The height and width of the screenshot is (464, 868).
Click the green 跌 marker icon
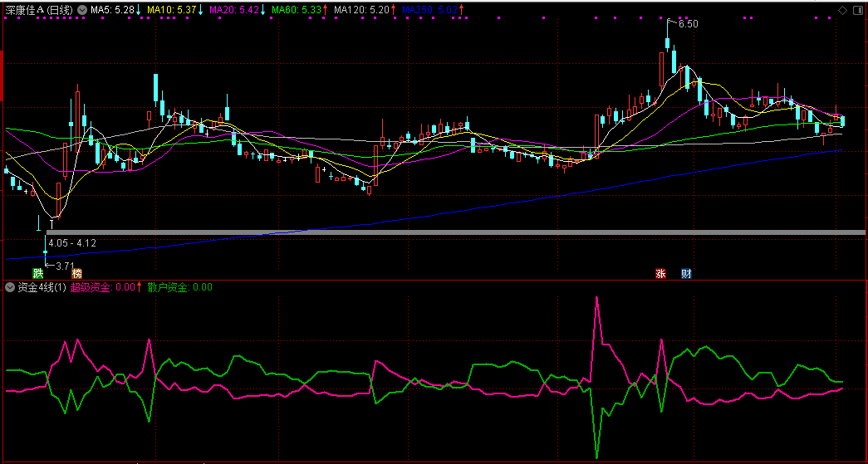point(37,273)
